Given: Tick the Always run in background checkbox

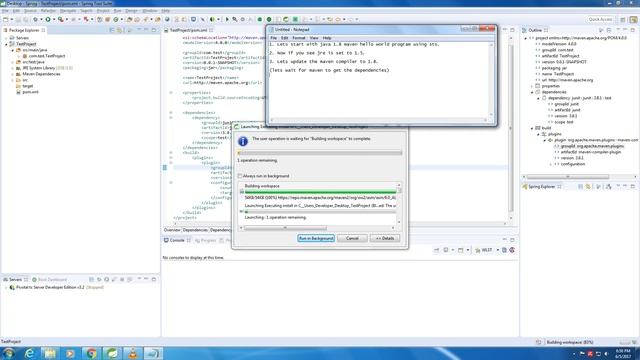Looking at the screenshot, I should click(240, 176).
